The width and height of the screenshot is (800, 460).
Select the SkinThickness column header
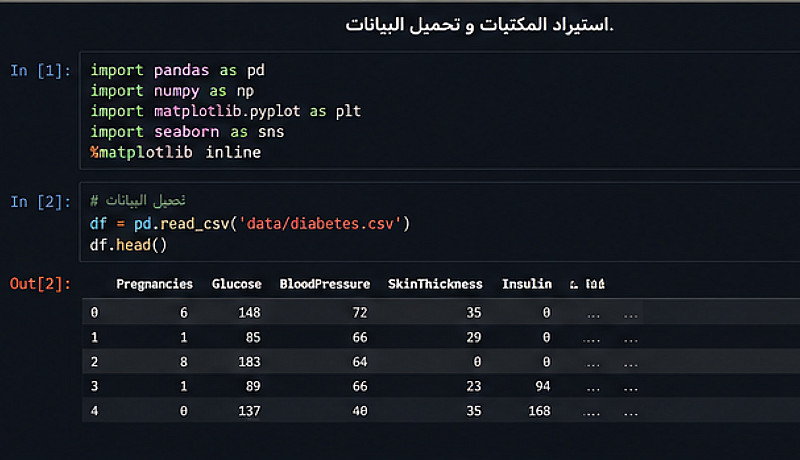(x=435, y=285)
